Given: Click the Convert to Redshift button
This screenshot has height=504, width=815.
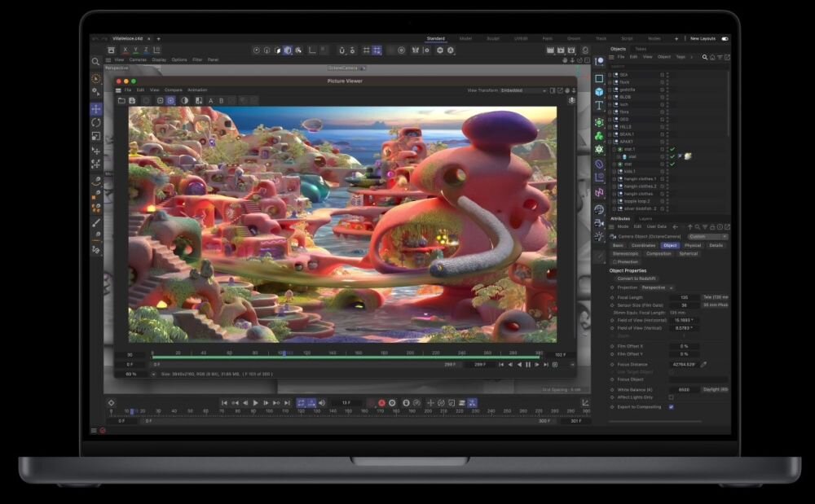Looking at the screenshot, I should [x=637, y=279].
